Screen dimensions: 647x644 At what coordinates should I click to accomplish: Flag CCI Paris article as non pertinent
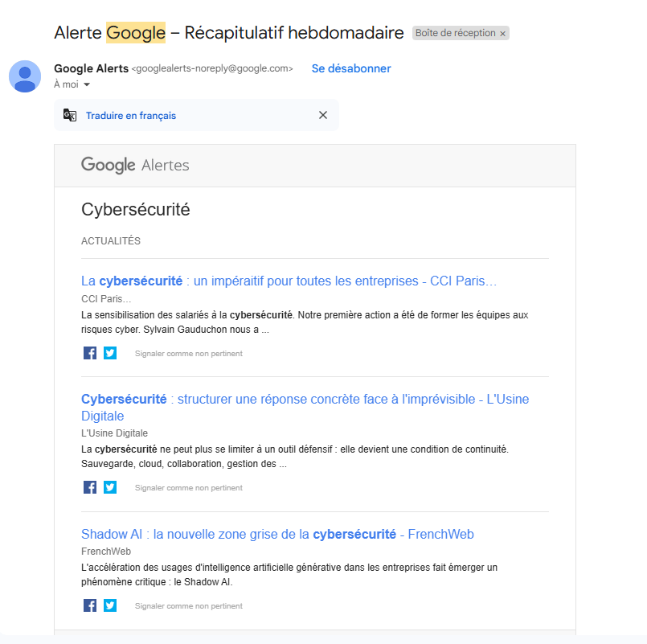pos(188,354)
